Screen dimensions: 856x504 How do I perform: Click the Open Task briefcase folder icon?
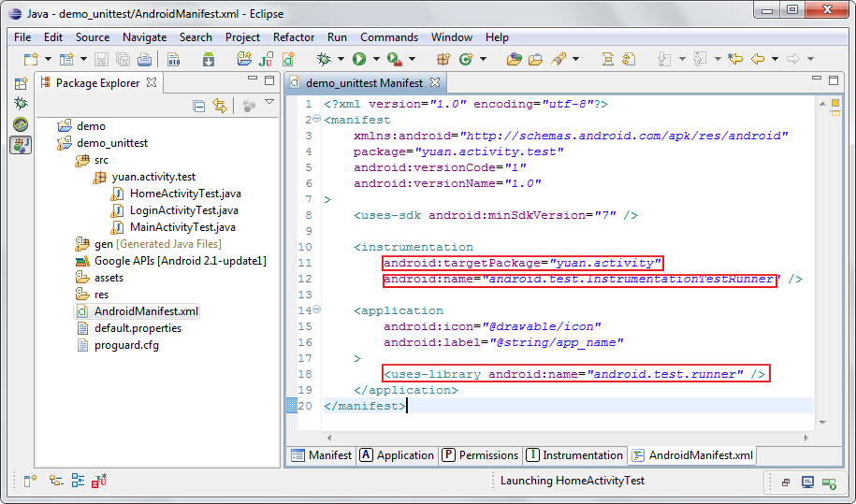point(535,59)
